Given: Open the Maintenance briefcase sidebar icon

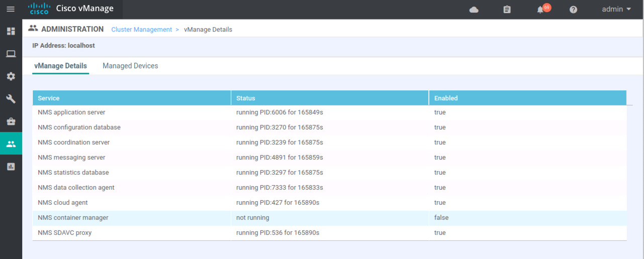Looking at the screenshot, I should pos(11,121).
